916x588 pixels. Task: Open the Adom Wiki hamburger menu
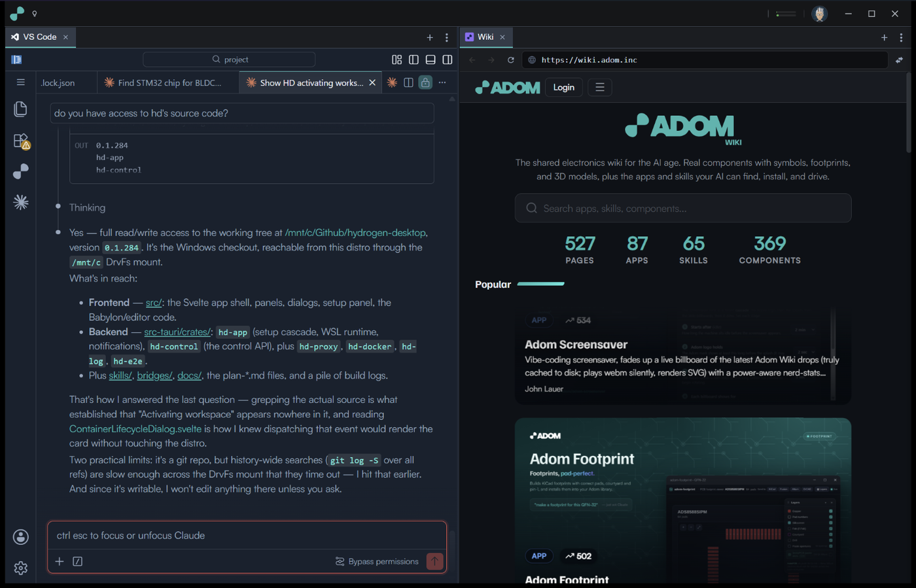click(x=600, y=87)
